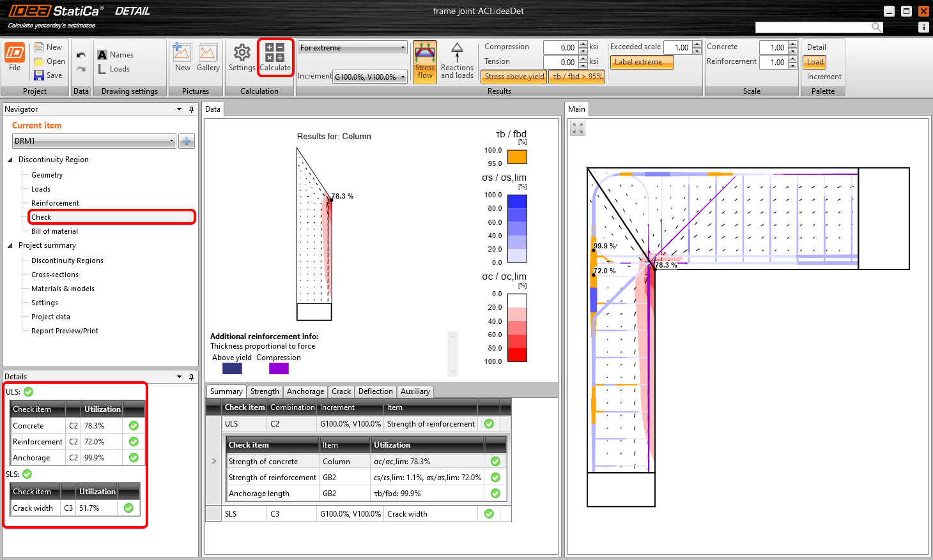Toggle the Stress above yield button
This screenshot has width=933, height=560.
pos(514,77)
